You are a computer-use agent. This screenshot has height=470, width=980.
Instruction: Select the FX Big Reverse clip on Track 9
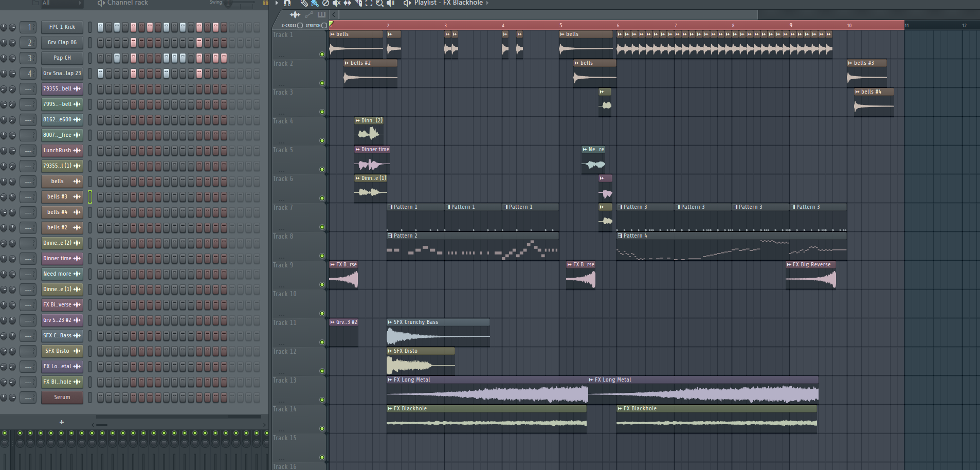(811, 275)
